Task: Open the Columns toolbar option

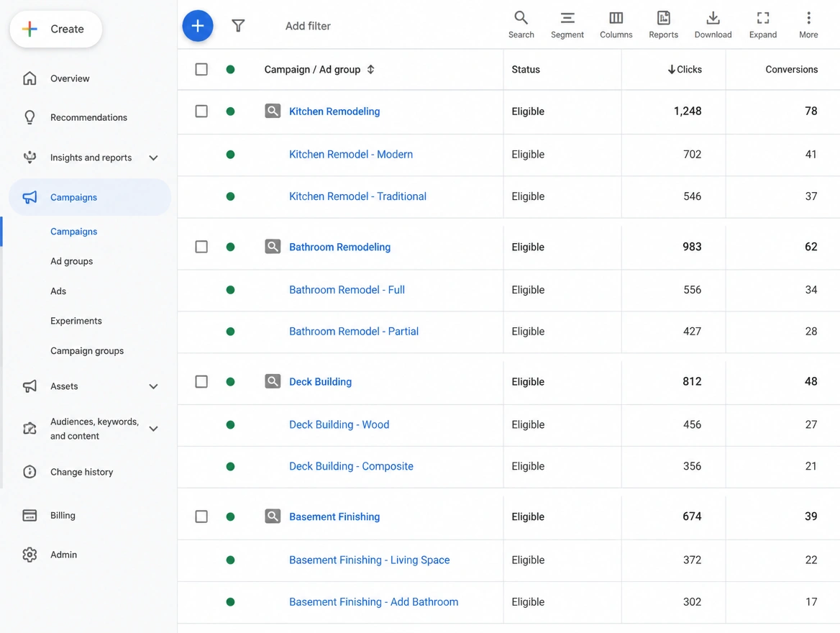Action: point(616,24)
